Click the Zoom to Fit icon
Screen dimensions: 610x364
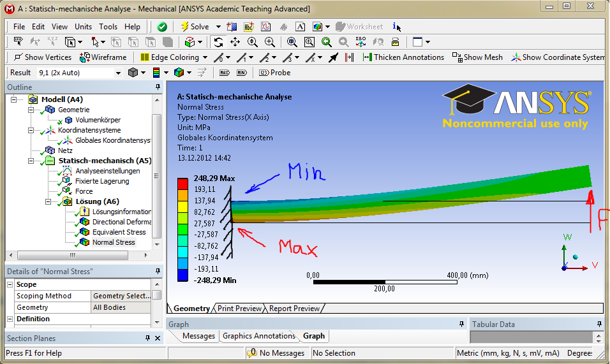pyautogui.click(x=292, y=42)
